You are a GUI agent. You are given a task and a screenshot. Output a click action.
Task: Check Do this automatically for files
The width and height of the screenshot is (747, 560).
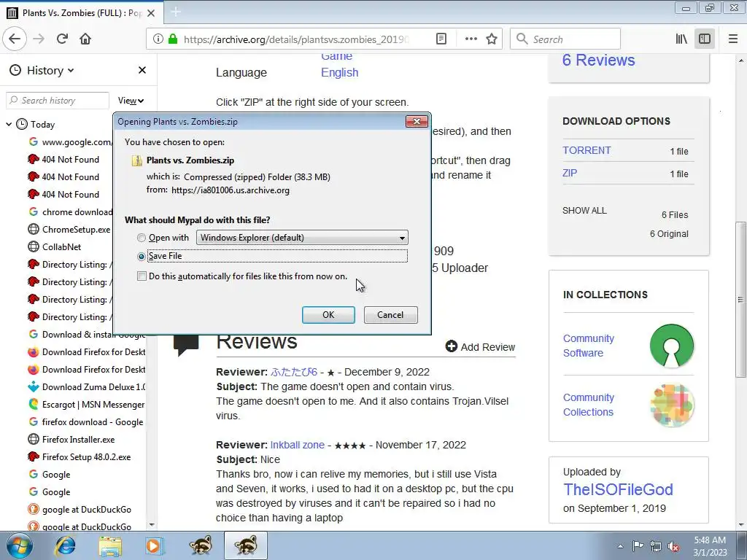142,276
